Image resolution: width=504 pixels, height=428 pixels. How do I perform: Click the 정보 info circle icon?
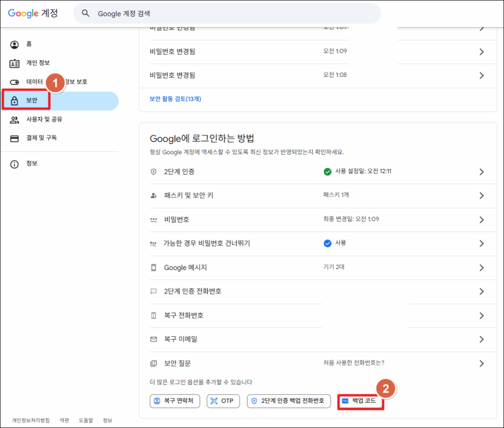point(15,164)
